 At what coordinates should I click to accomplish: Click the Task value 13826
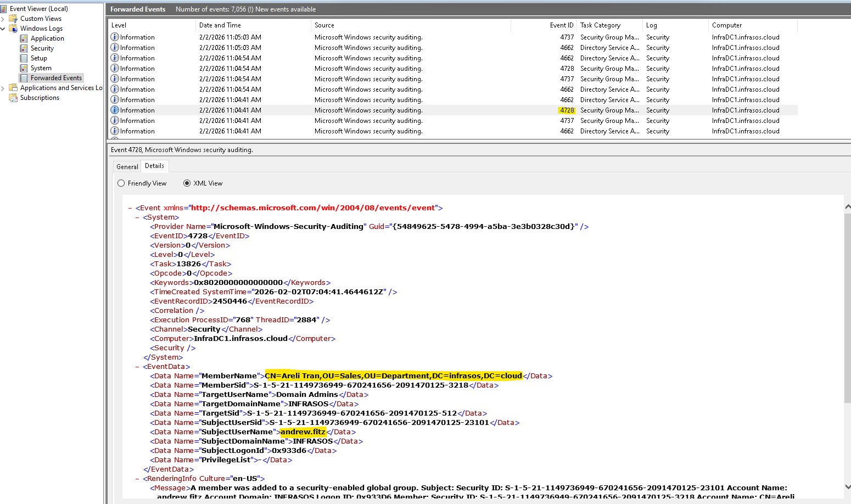tap(188, 264)
